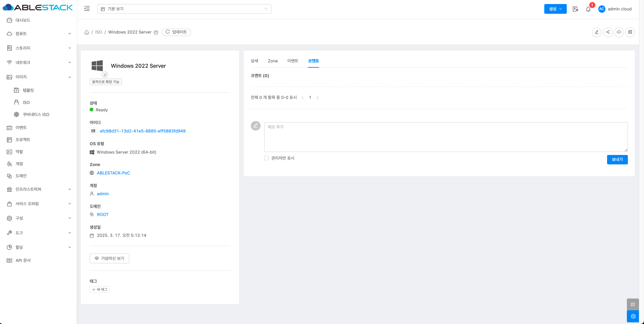
Task: Collapse the 이미지 sidebar menu
Action: point(39,77)
